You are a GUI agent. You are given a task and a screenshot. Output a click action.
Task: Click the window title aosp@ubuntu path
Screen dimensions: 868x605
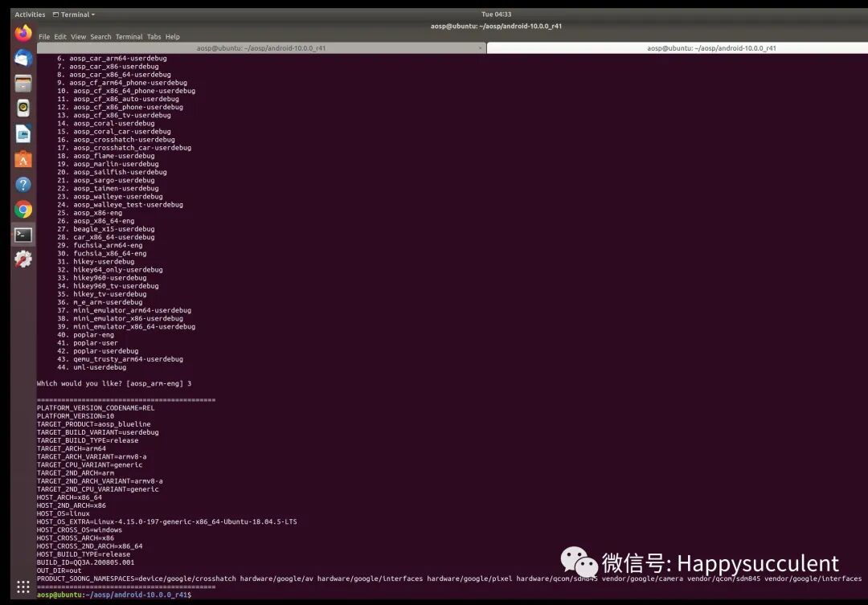(496, 26)
